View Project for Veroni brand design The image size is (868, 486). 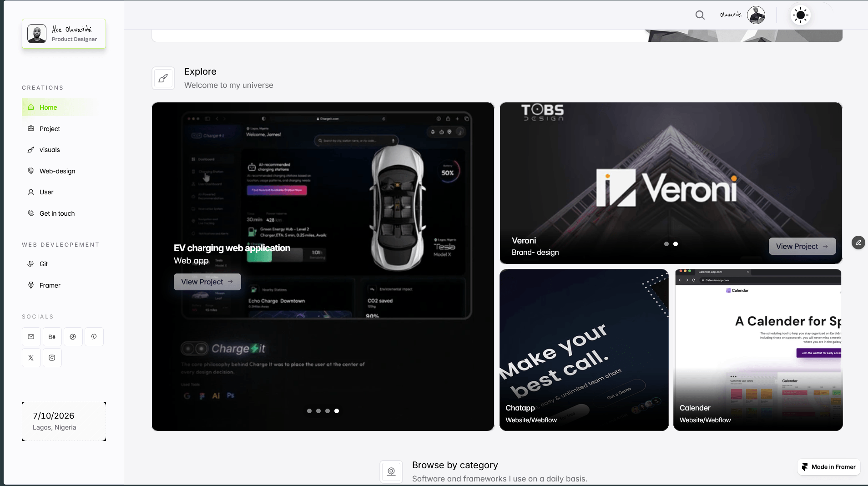(x=802, y=246)
